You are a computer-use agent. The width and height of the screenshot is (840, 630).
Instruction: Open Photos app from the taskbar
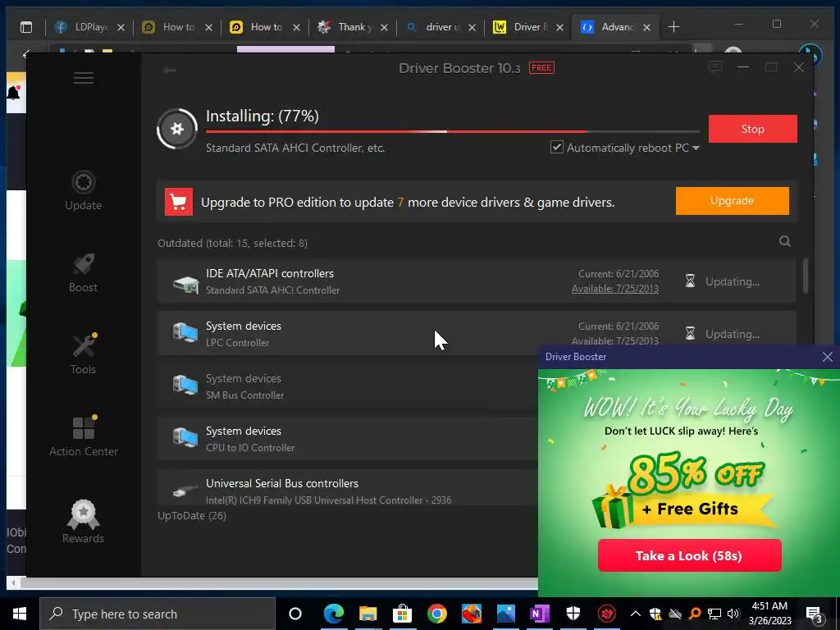tap(505, 614)
